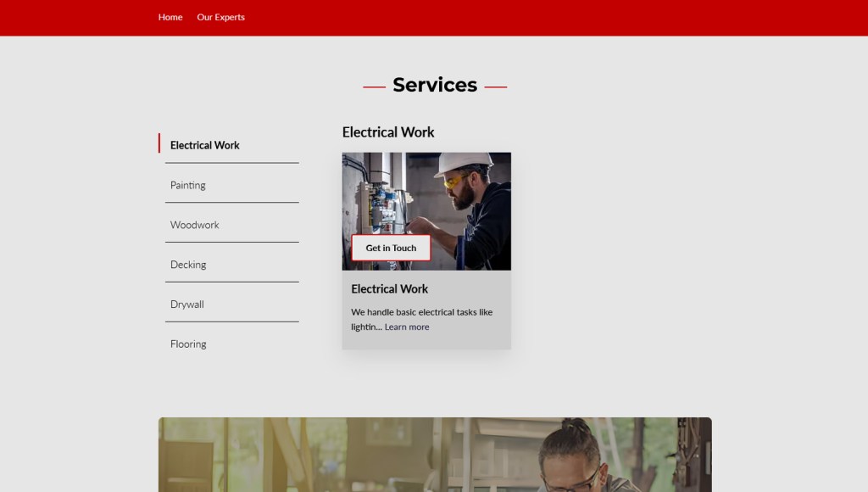Image resolution: width=868 pixels, height=492 pixels.
Task: Open the Woodwork service tab
Action: 195,225
